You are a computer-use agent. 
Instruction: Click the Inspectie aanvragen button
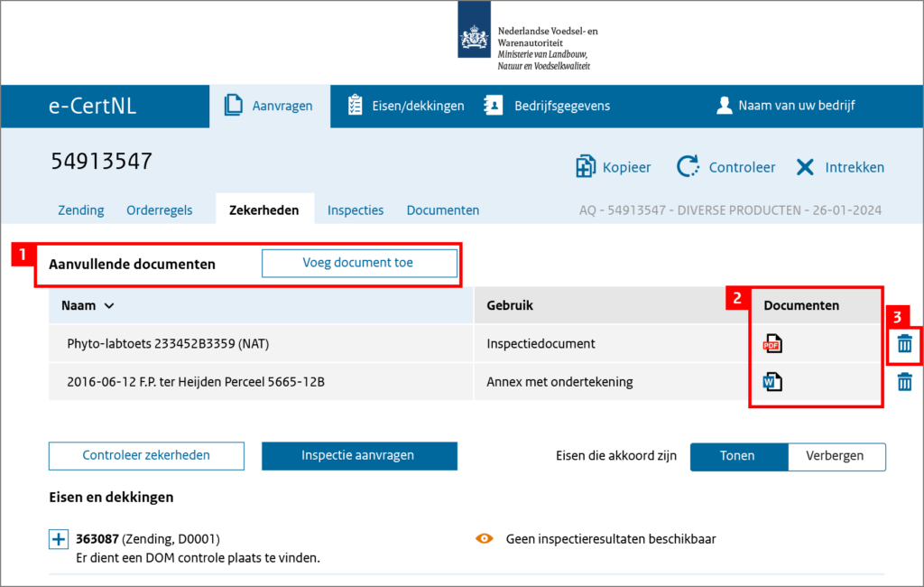tap(359, 456)
